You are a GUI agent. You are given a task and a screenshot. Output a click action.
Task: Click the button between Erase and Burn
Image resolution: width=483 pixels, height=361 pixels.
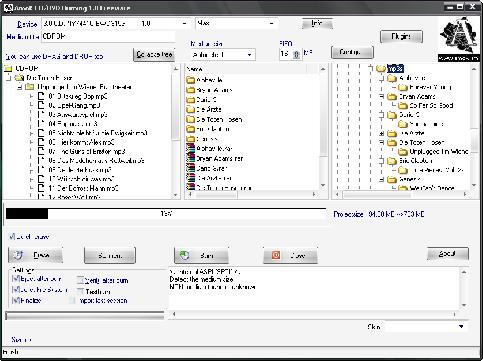(110, 256)
